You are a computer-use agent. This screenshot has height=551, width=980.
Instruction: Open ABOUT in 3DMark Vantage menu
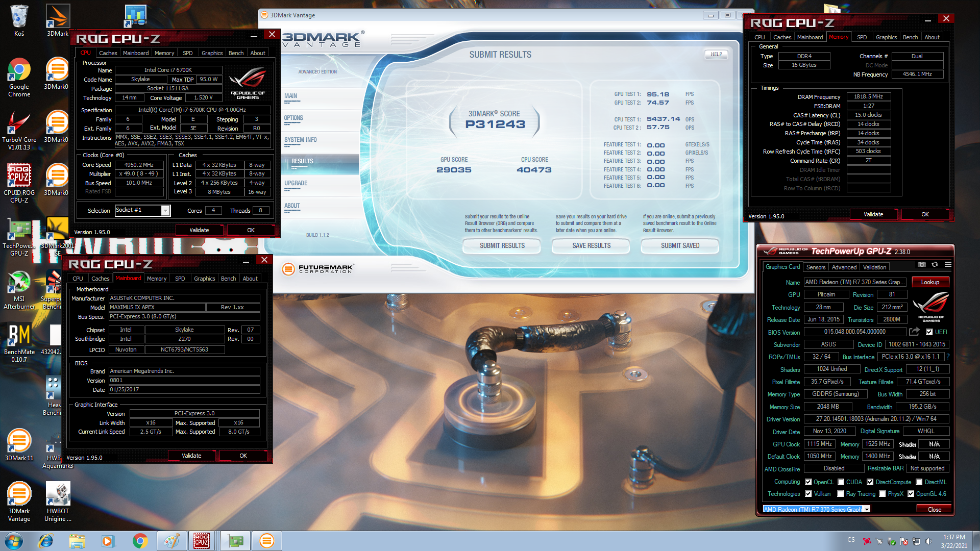[x=292, y=206]
